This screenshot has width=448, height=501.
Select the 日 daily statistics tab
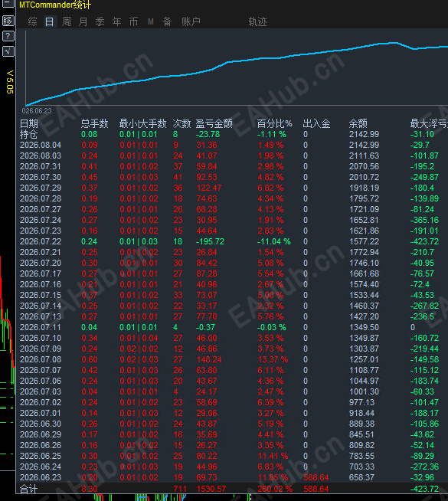pyautogui.click(x=50, y=21)
